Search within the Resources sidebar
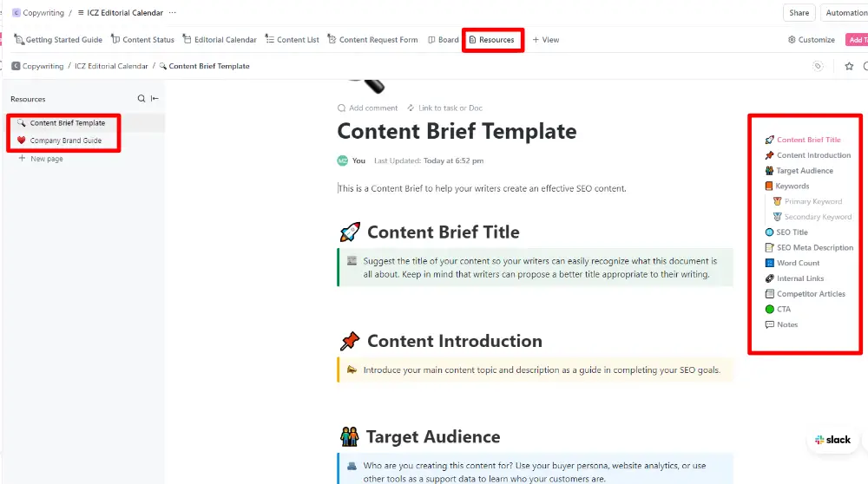This screenshot has height=484, width=868. pos(141,99)
